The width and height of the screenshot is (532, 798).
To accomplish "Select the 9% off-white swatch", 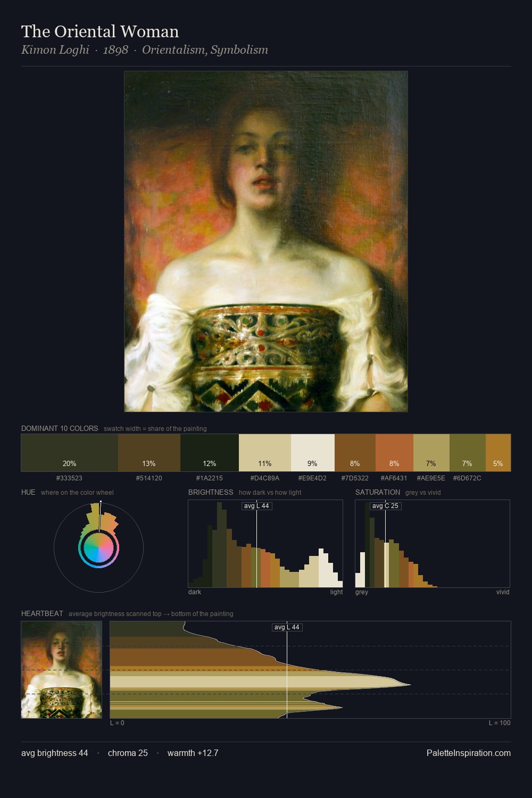I will [x=313, y=453].
